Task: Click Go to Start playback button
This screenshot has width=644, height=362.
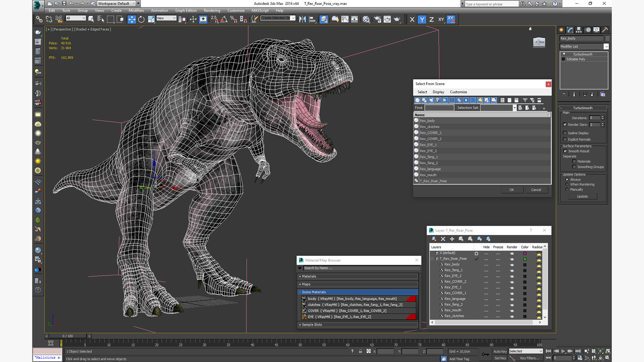Action: (548, 351)
